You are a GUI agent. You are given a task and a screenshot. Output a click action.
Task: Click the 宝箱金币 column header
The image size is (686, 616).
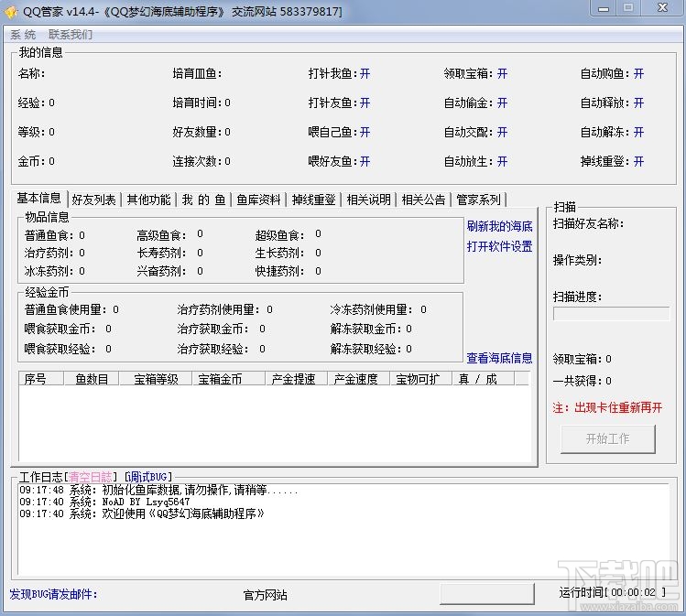point(229,379)
